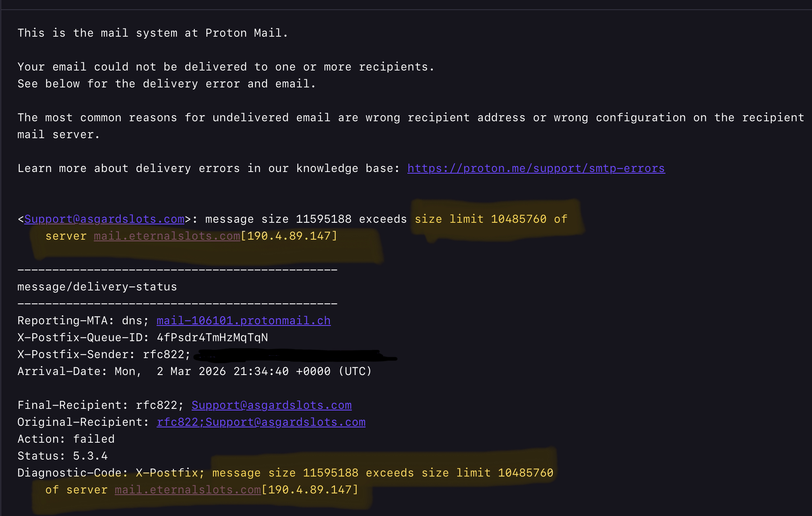Click the 'Action: failed' line

[x=66, y=439]
